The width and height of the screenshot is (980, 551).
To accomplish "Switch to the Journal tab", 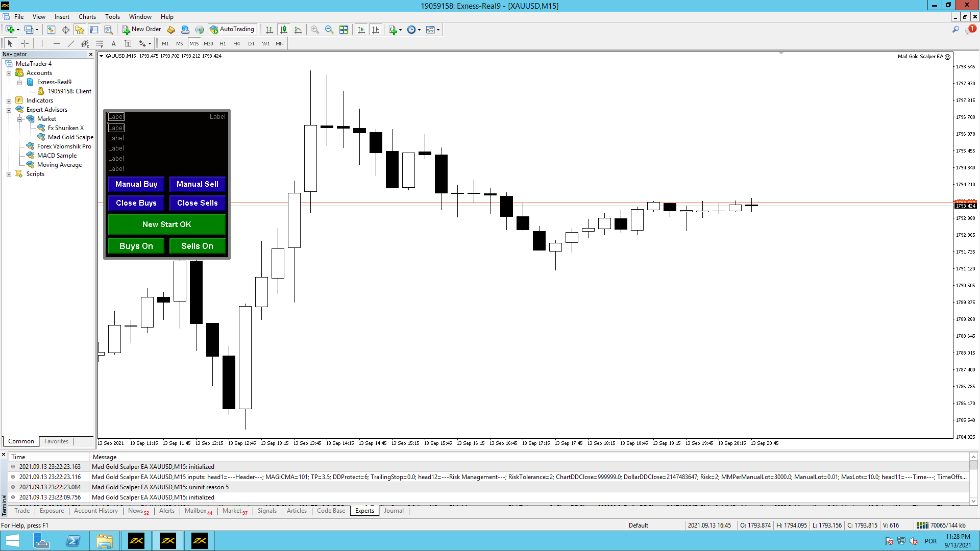I will tap(394, 511).
